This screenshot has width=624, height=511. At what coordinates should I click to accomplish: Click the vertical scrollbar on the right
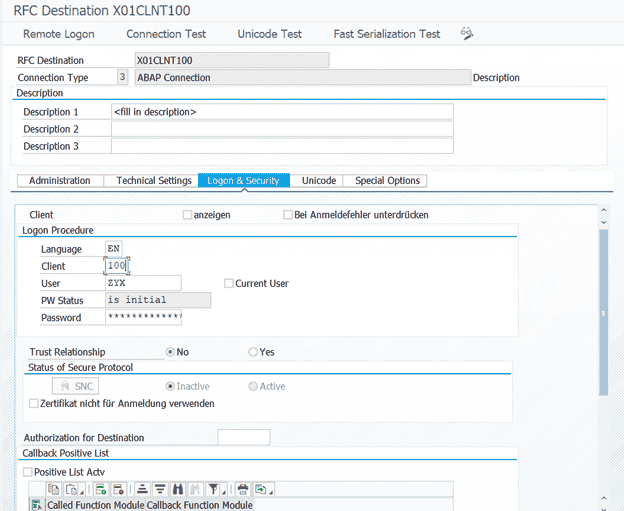(603, 312)
